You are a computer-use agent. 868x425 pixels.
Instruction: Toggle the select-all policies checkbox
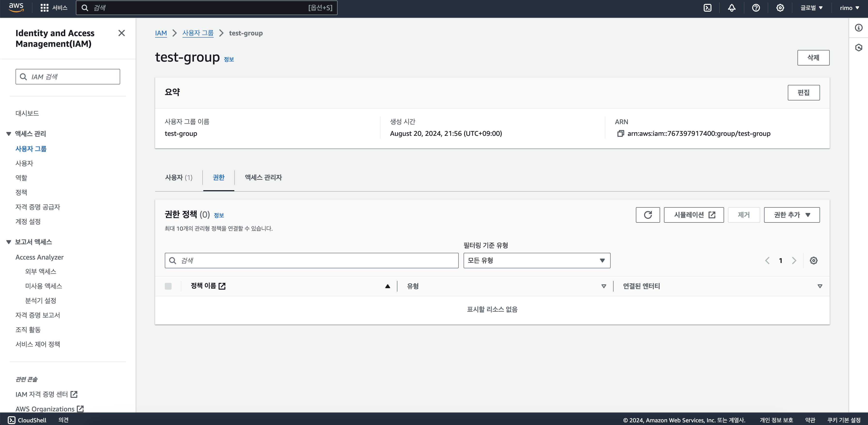[x=168, y=286]
